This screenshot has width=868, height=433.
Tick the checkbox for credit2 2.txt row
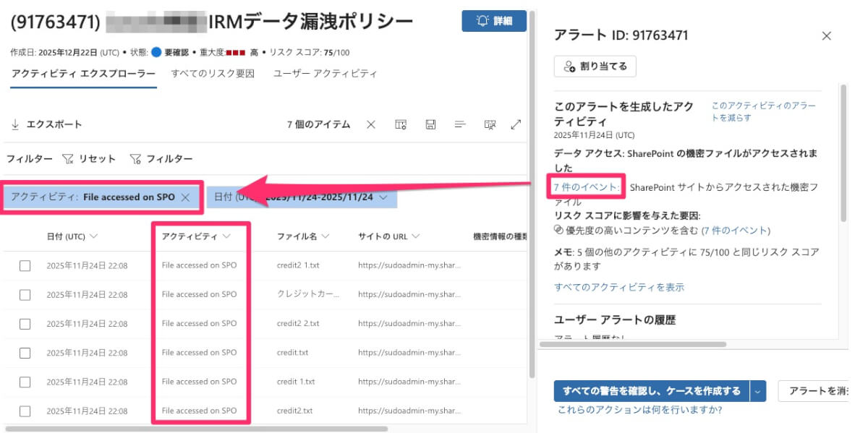pos(25,324)
